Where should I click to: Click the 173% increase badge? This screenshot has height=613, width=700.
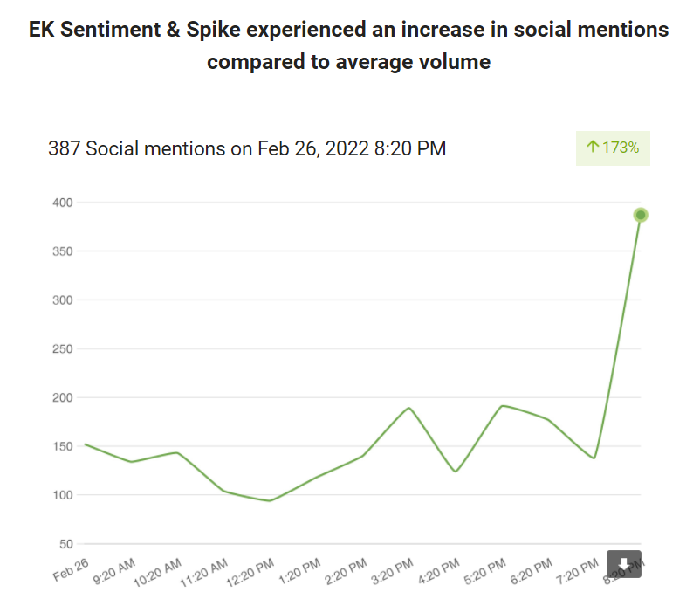(x=613, y=148)
